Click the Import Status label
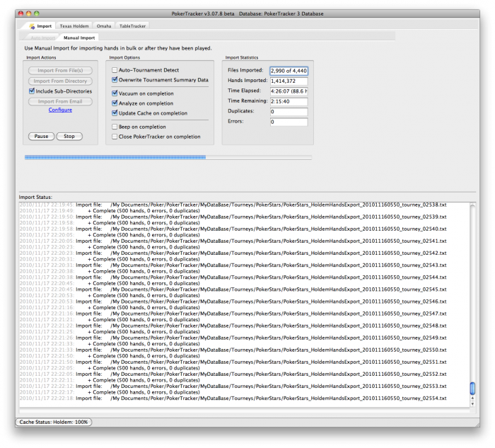Screen dimensions: 495x448 35,197
